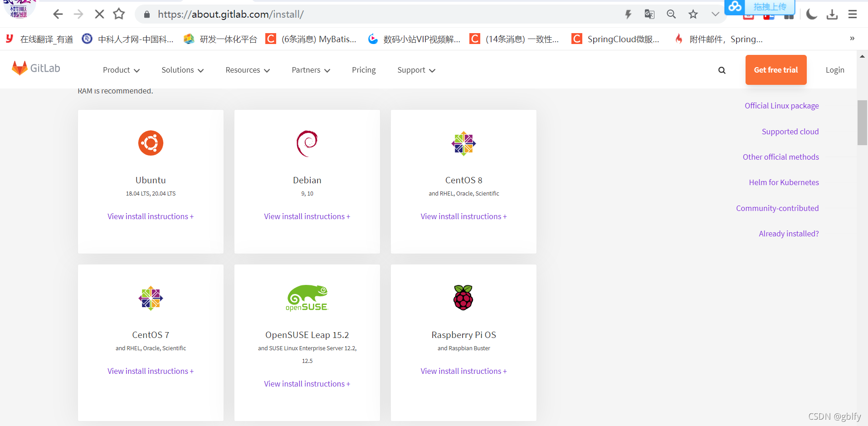The image size is (868, 426).
Task: Open the 附件邮件 Spring bookmark
Action: (x=719, y=39)
